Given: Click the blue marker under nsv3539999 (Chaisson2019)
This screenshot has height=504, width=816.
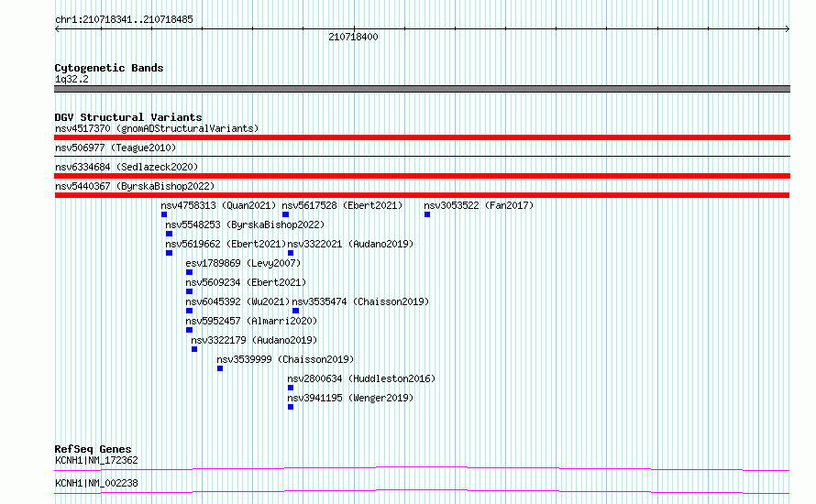Looking at the screenshot, I should (220, 368).
